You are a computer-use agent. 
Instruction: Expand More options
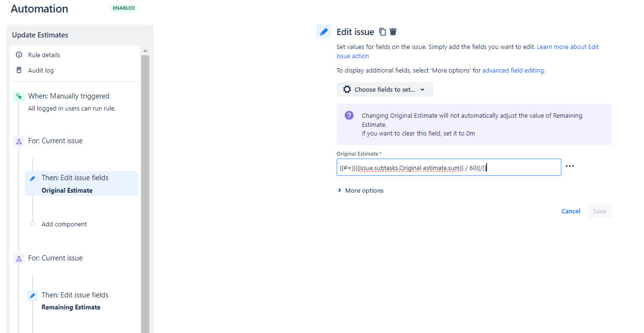361,191
